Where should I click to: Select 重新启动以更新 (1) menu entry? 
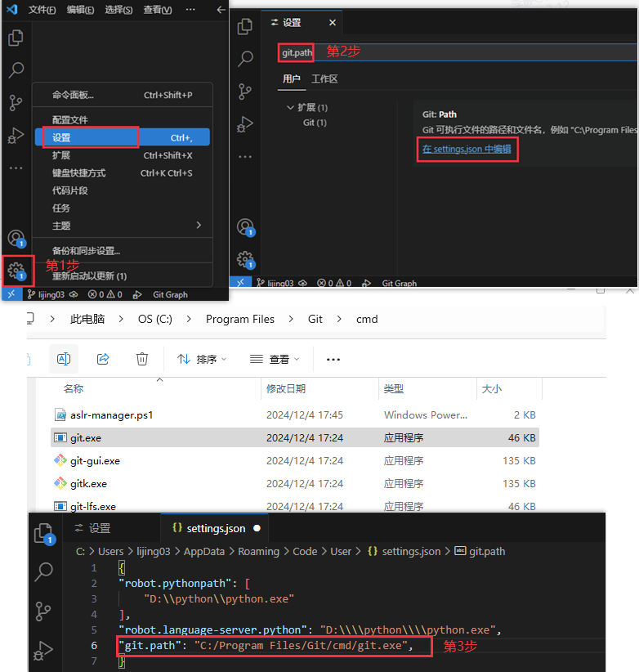pyautogui.click(x=123, y=276)
